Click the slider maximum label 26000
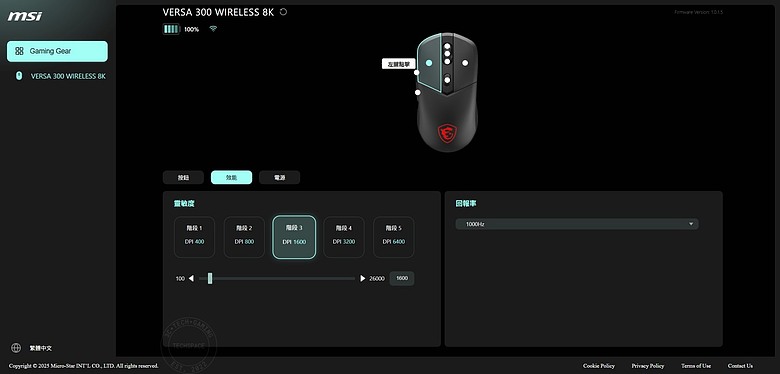This screenshot has height=374, width=780. click(x=377, y=279)
